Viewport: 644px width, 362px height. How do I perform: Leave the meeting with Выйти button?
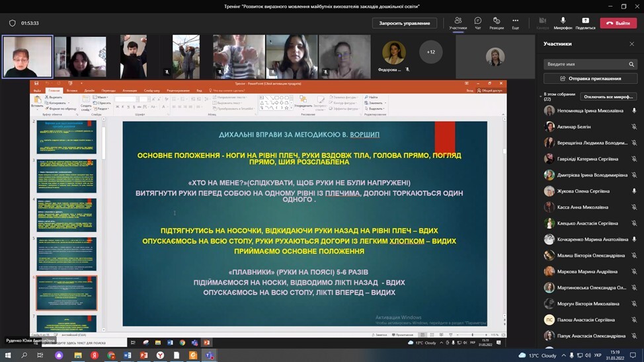click(618, 23)
